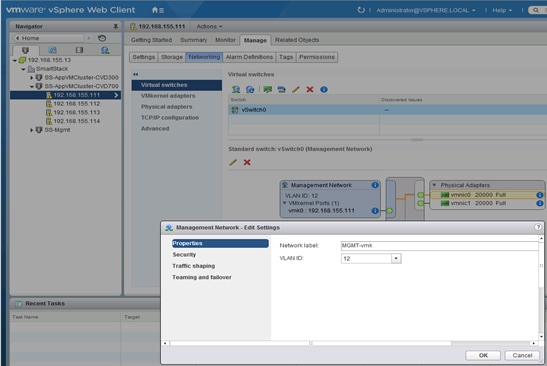Open navigator history clock icon
The width and height of the screenshot is (547, 366).
[102, 38]
